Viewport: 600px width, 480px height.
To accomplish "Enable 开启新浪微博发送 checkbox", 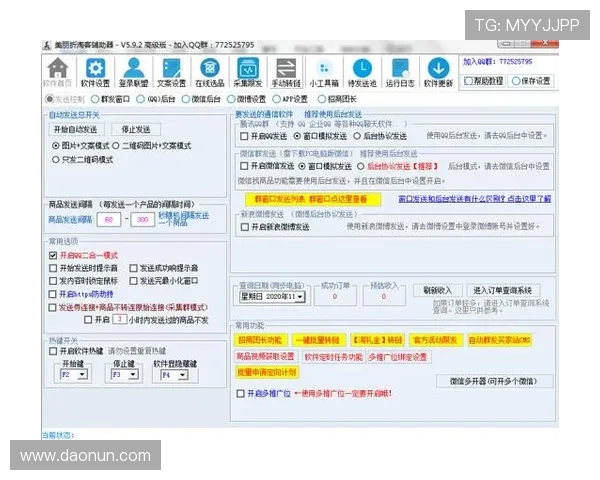I will (245, 227).
